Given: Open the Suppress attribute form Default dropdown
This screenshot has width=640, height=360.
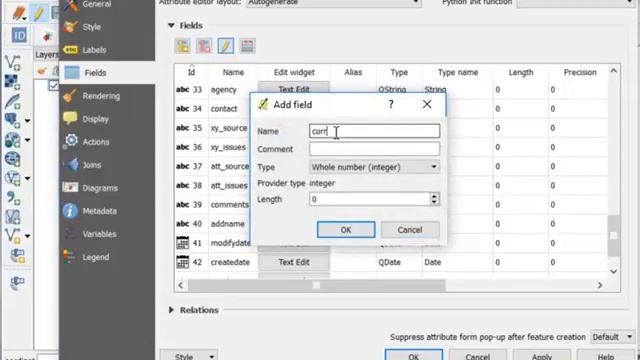Looking at the screenshot, I should click(x=612, y=337).
